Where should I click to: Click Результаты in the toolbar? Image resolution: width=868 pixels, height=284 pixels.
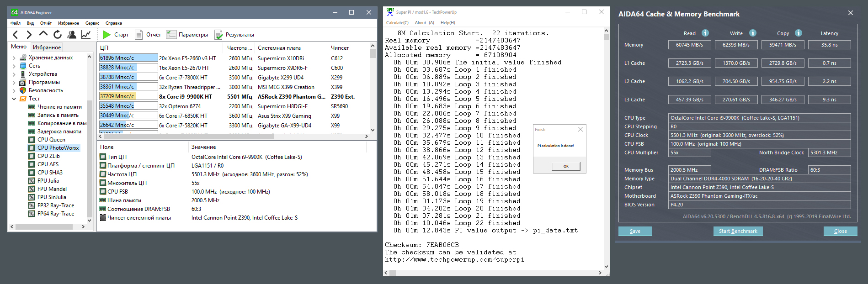point(234,35)
